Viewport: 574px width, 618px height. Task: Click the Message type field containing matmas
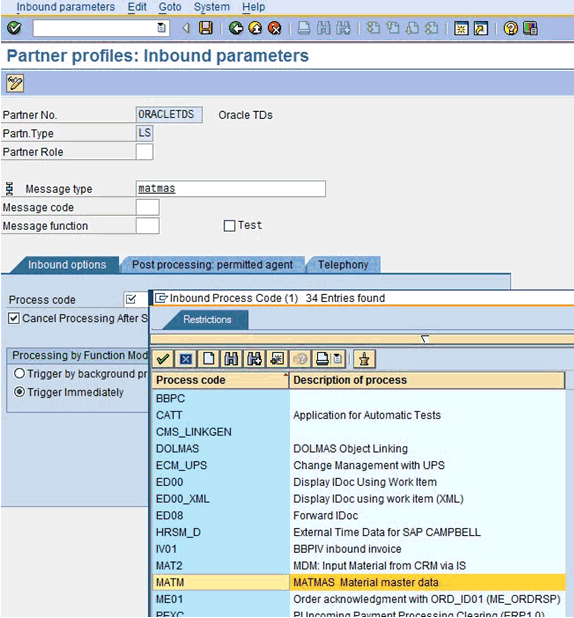click(x=231, y=188)
